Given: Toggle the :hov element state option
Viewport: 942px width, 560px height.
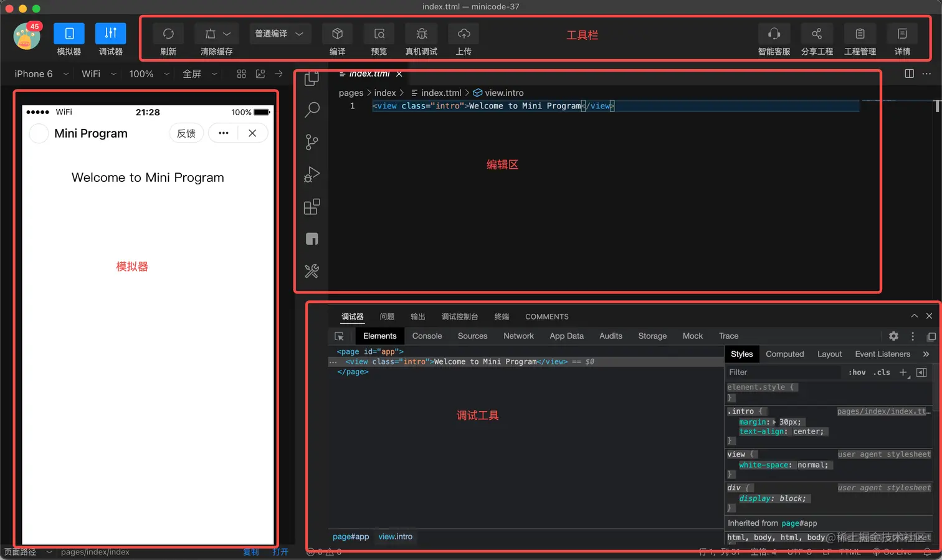Looking at the screenshot, I should tap(857, 373).
